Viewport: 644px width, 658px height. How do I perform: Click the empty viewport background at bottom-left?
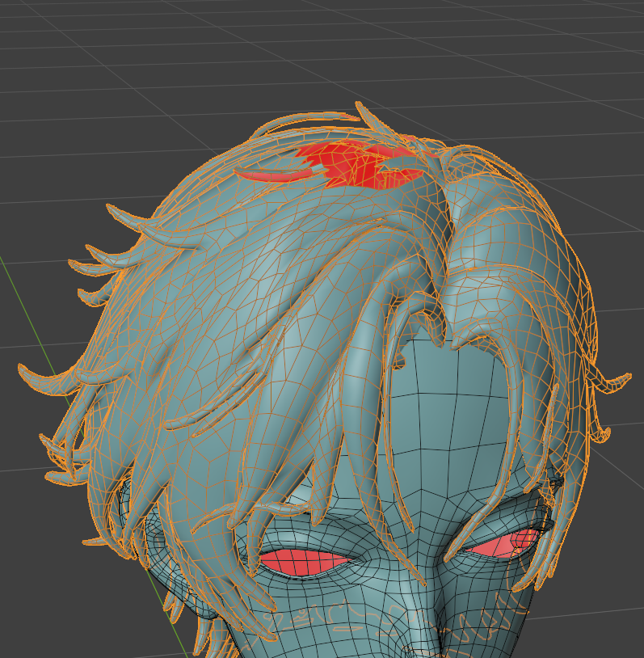tap(48, 598)
